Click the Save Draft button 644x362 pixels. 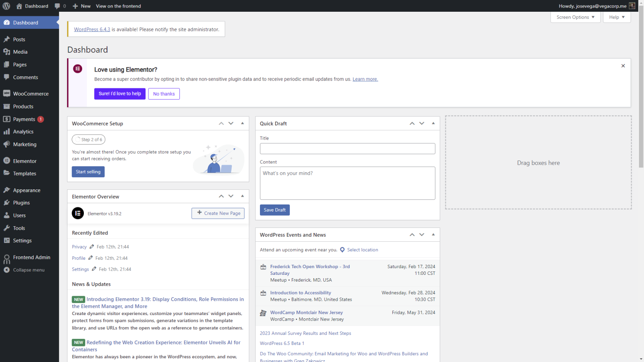[x=275, y=210]
